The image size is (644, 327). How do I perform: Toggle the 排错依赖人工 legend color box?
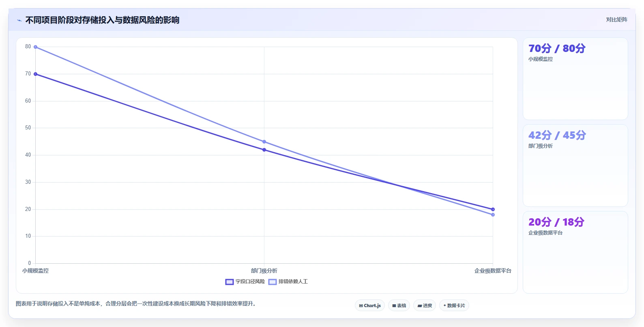pyautogui.click(x=273, y=282)
